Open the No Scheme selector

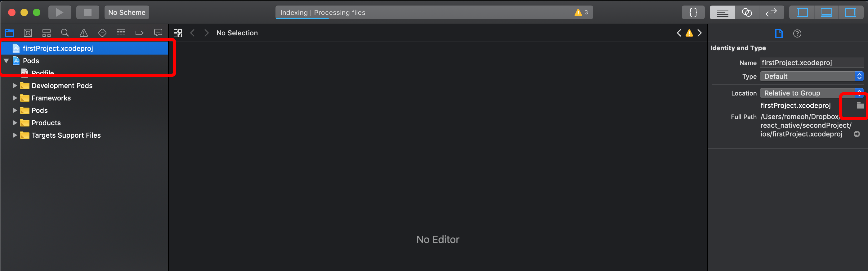click(x=127, y=12)
